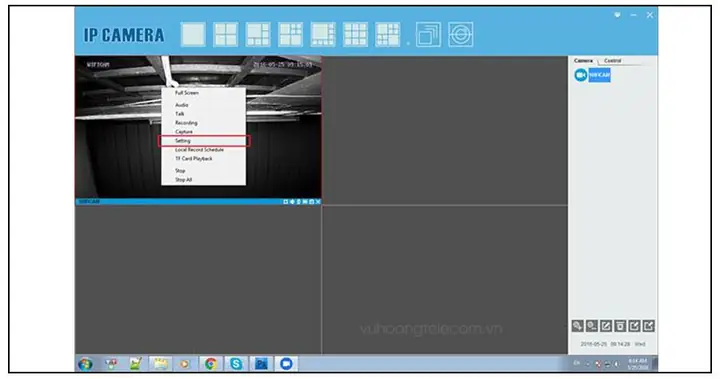Click the WIFICAM overlay text in the video
The height and width of the screenshot is (379, 720).
click(98, 65)
